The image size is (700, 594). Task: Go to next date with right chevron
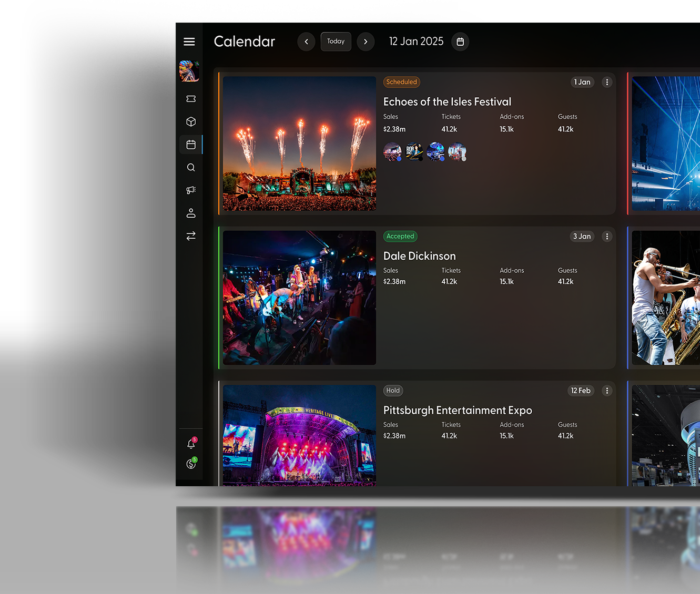(366, 42)
